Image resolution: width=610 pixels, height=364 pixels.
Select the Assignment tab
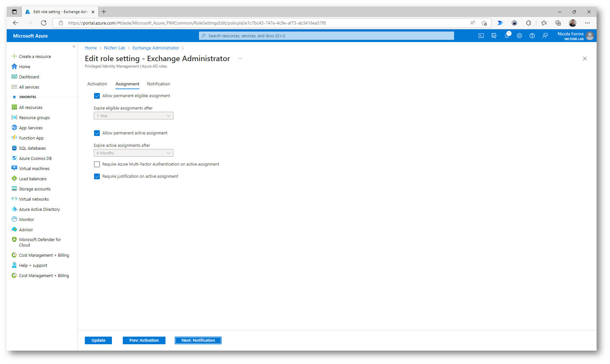tap(127, 84)
